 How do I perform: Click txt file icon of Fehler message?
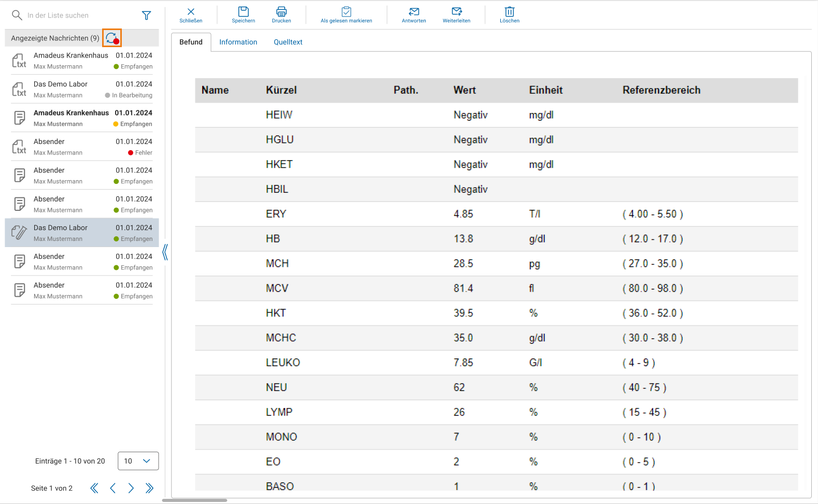19,147
